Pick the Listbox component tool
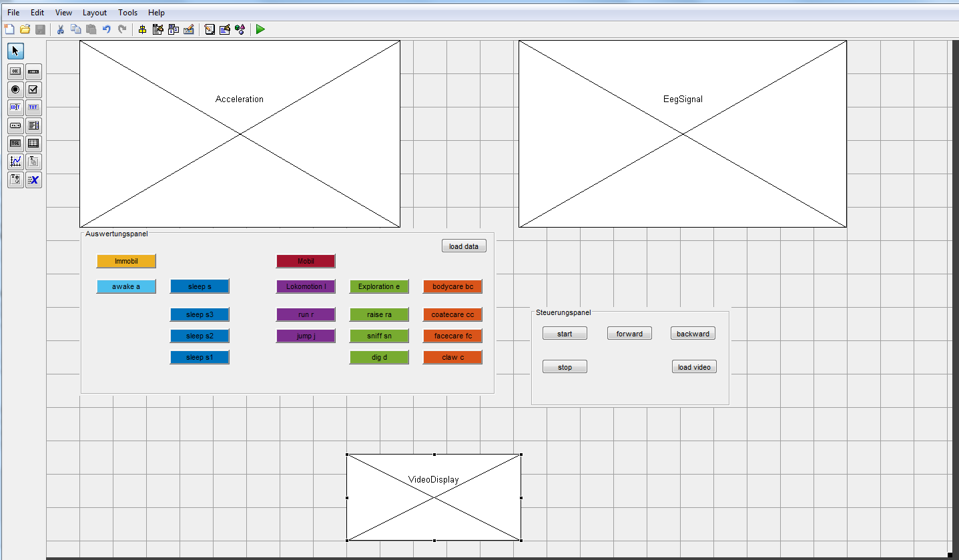This screenshot has height=560, width=959. click(x=34, y=125)
